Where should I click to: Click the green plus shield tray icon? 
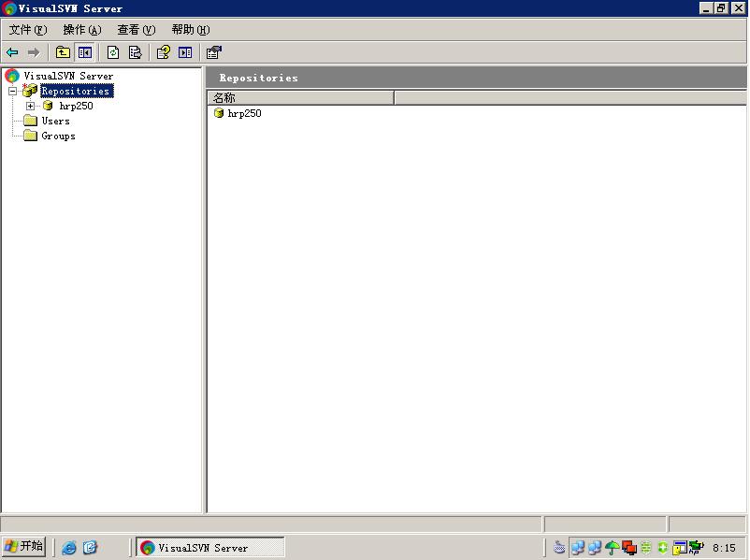coord(662,547)
